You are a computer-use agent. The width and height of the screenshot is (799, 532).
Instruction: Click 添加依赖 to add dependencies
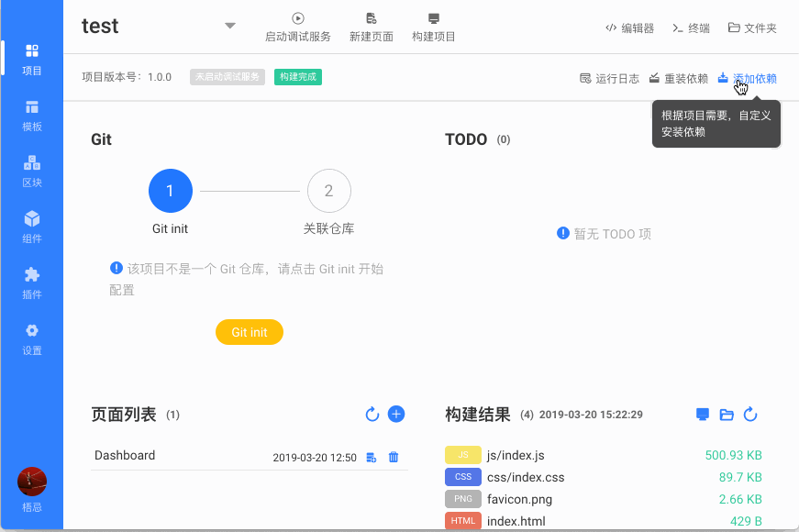coord(747,79)
